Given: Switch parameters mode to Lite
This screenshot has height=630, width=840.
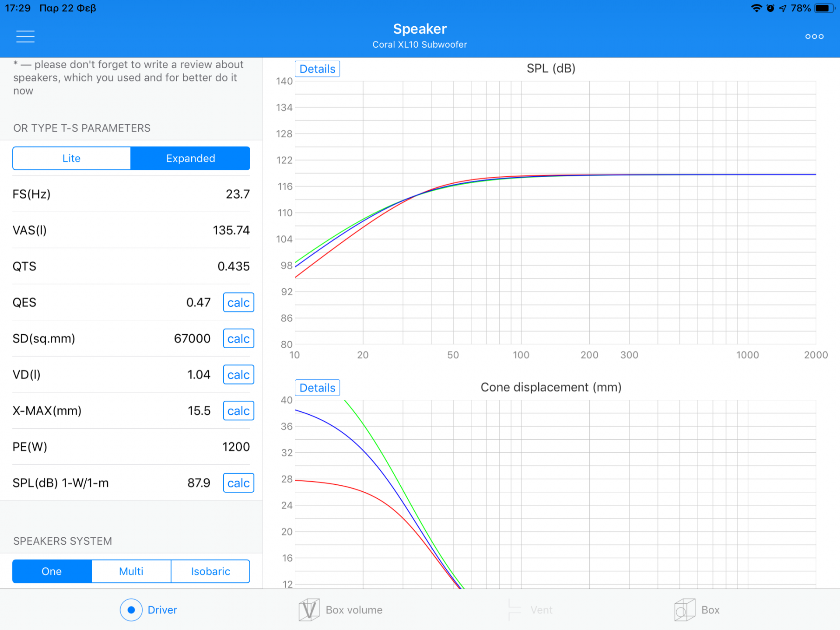Looking at the screenshot, I should click(72, 158).
